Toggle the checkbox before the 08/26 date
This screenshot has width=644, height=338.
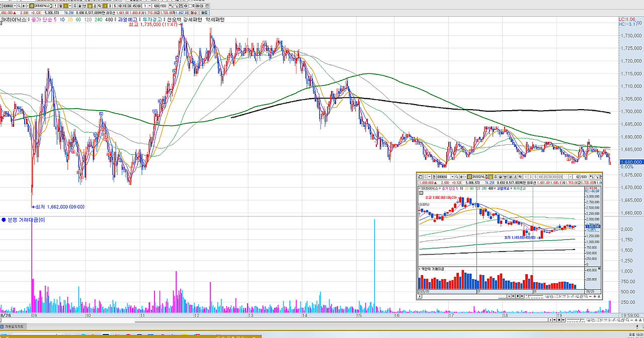click(191, 6)
